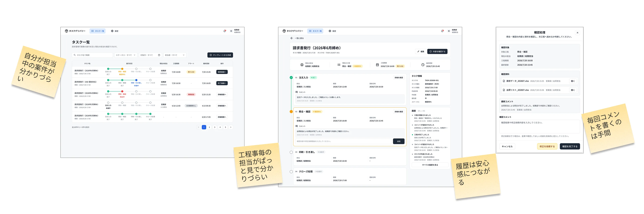This screenshot has width=644, height=214.
Task: Click すべての履歴を見る
Action: coord(430,165)
